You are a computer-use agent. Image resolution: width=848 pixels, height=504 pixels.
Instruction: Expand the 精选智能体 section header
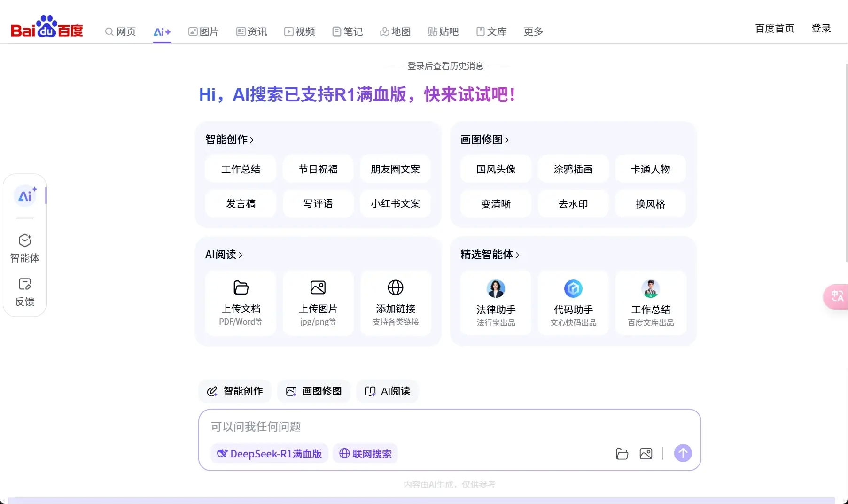click(490, 255)
